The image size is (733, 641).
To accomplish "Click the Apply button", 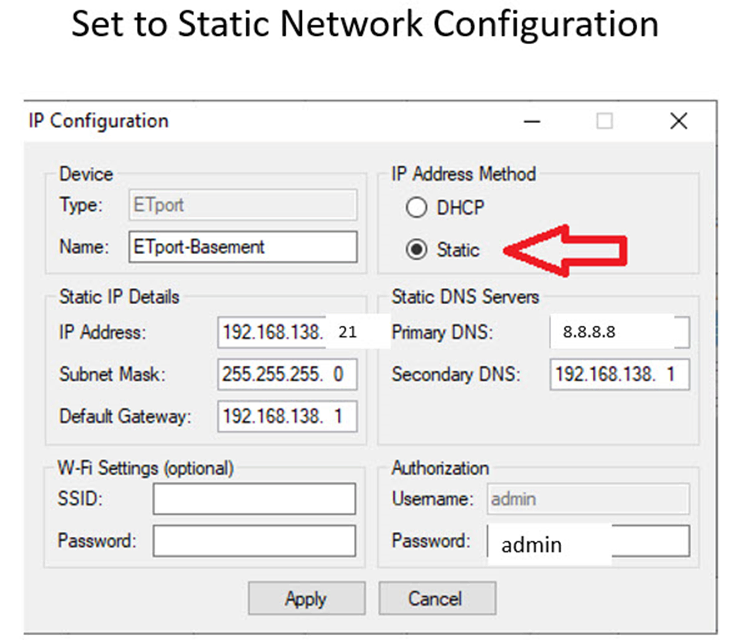I will click(307, 598).
